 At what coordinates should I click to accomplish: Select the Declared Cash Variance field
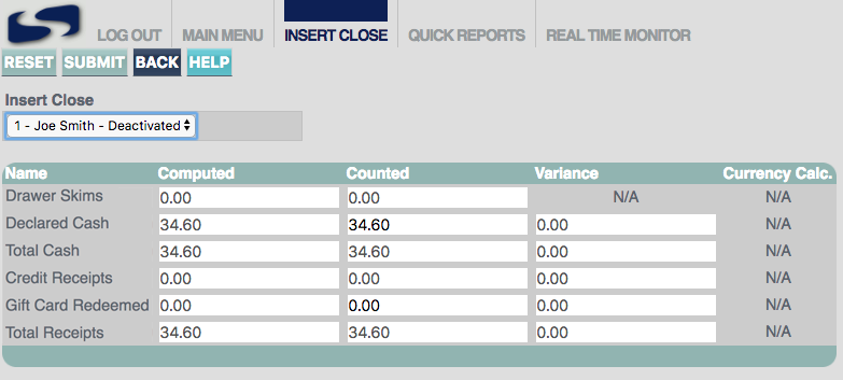tap(626, 225)
